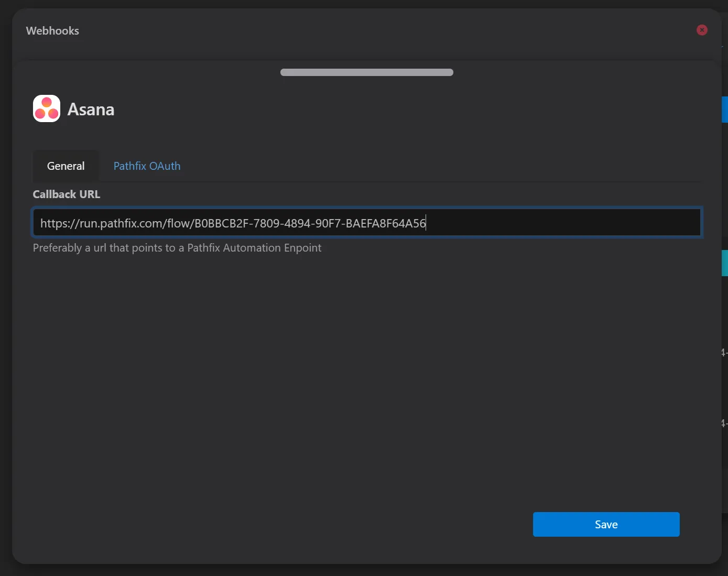Switch to the Pathfix OAuth tab
Image resolution: width=728 pixels, height=576 pixels.
tap(147, 166)
